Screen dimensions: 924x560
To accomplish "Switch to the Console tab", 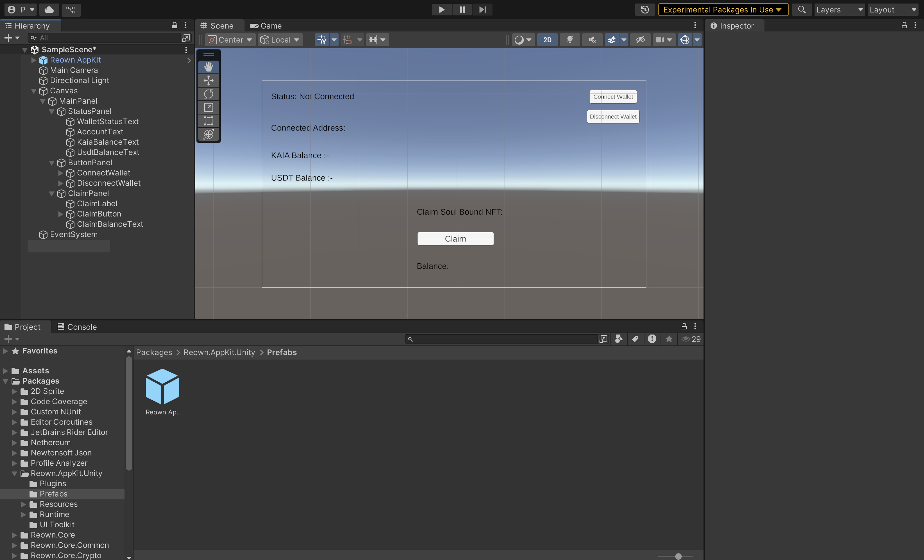I will pos(77,327).
